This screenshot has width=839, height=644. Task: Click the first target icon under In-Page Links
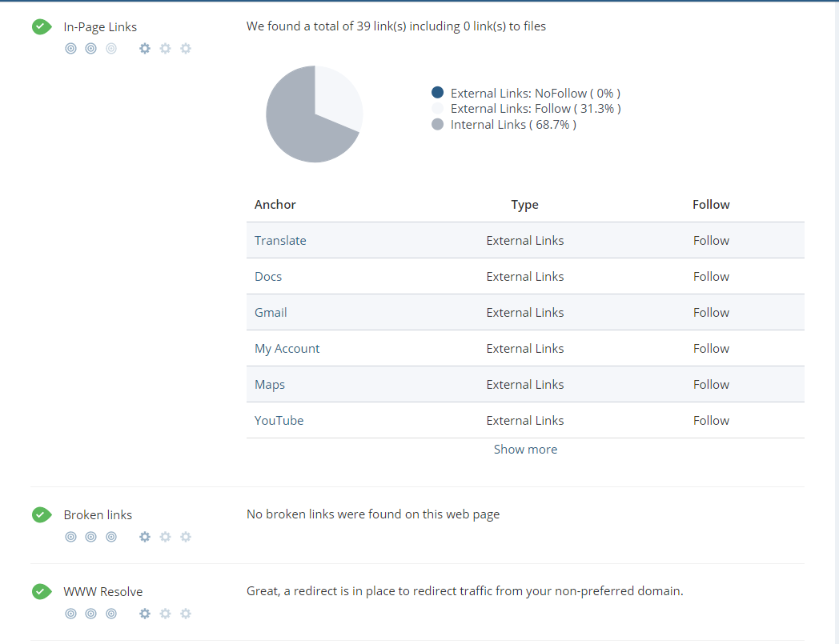(x=70, y=49)
